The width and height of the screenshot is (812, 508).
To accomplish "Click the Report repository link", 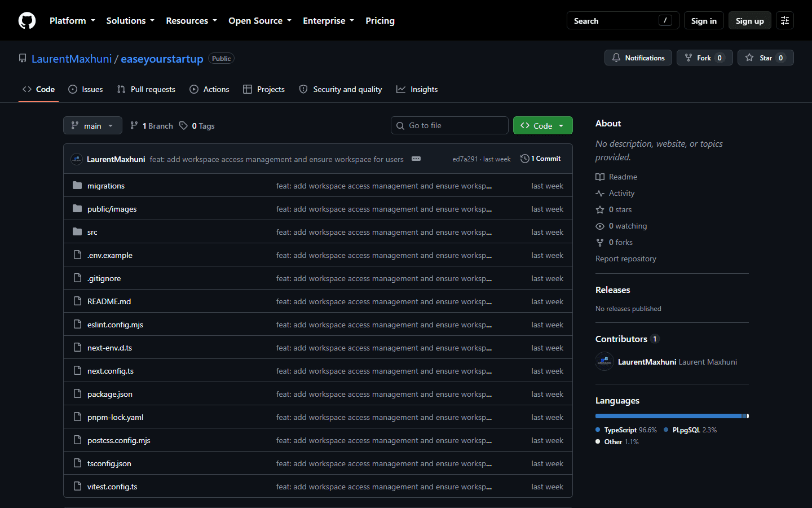I will point(626,259).
